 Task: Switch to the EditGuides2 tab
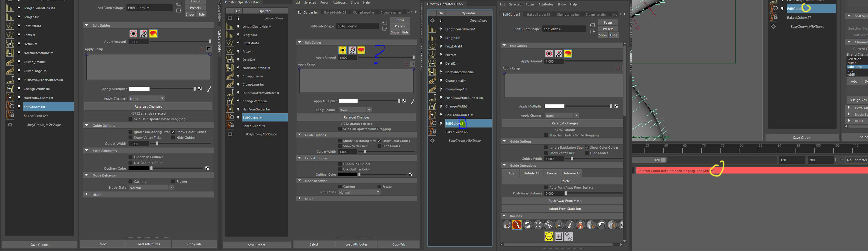(511, 14)
